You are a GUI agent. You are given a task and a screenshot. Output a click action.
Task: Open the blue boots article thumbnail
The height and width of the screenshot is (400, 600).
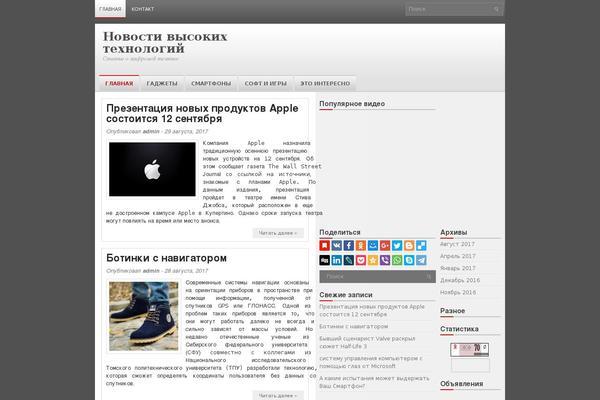143,316
